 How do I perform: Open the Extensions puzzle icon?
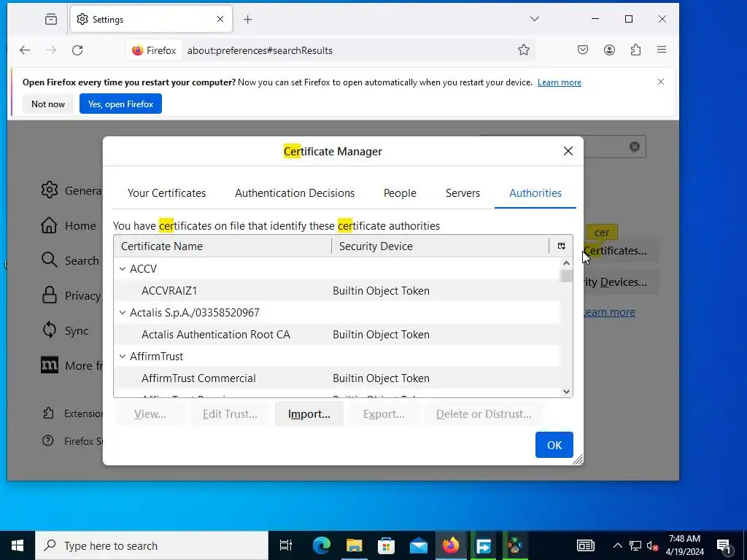click(635, 50)
